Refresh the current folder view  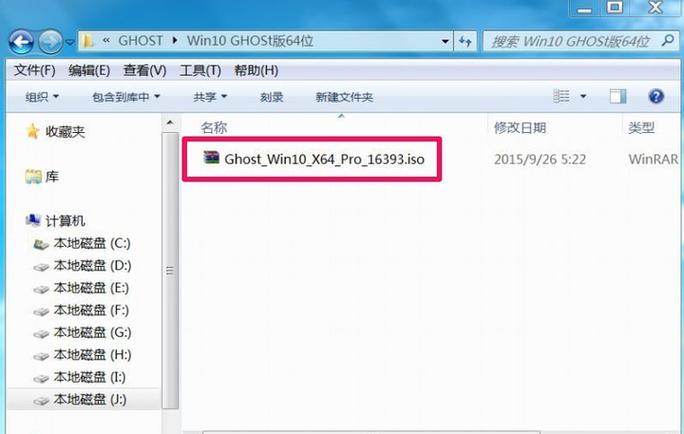coord(465,41)
